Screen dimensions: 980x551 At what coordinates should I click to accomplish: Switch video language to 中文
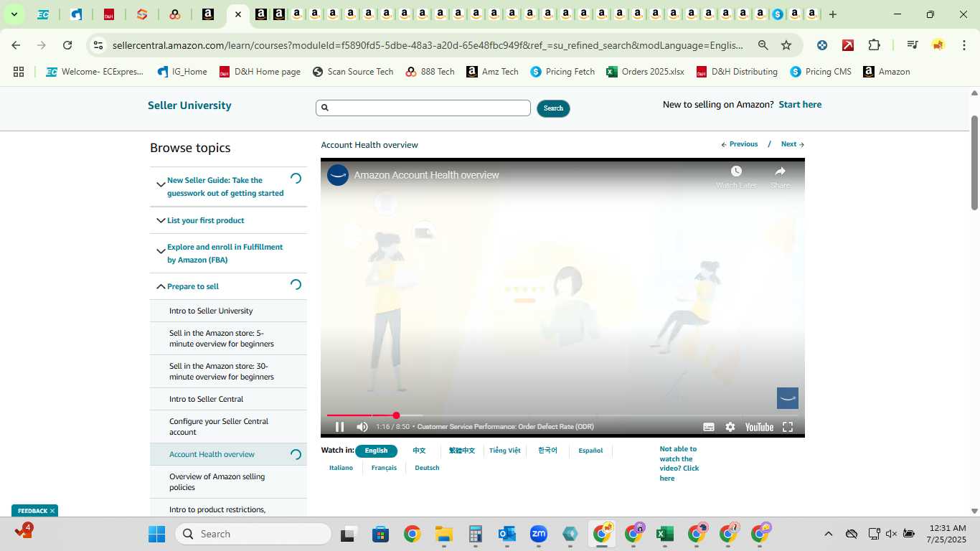pos(419,451)
